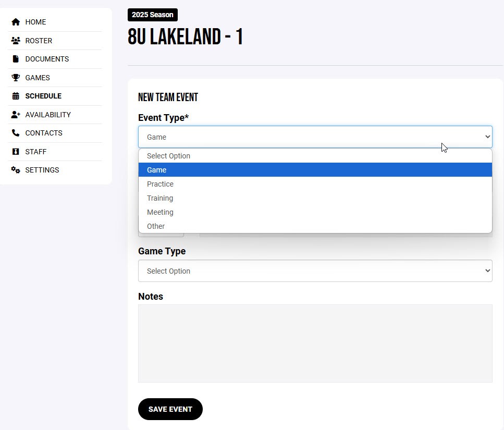Open the Game Type dropdown
This screenshot has width=504, height=430.
[315, 271]
